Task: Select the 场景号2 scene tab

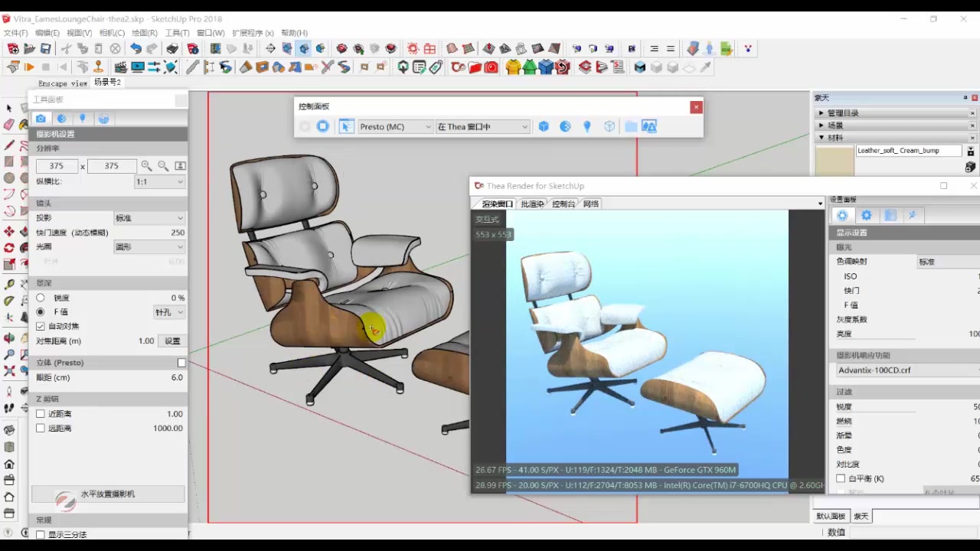Action: [107, 82]
